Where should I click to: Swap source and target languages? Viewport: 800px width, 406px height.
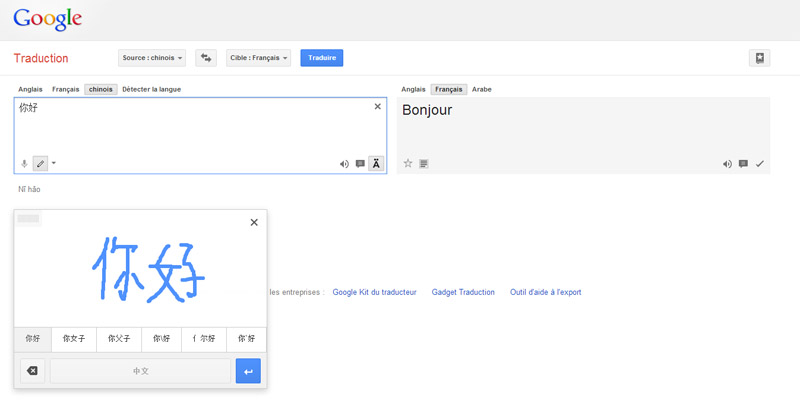(206, 58)
